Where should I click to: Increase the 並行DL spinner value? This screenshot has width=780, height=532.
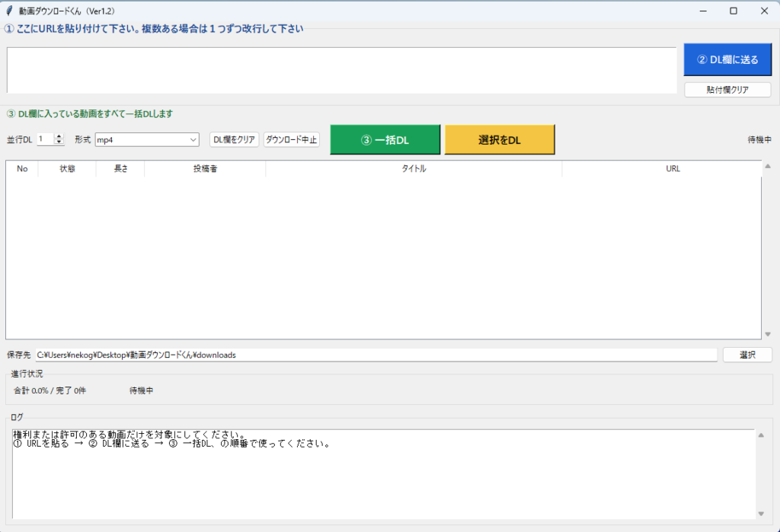point(59,137)
